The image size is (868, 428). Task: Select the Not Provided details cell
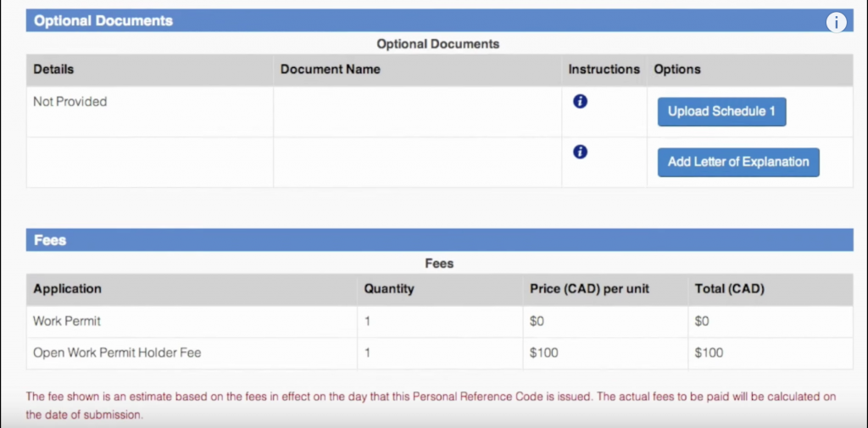point(70,102)
